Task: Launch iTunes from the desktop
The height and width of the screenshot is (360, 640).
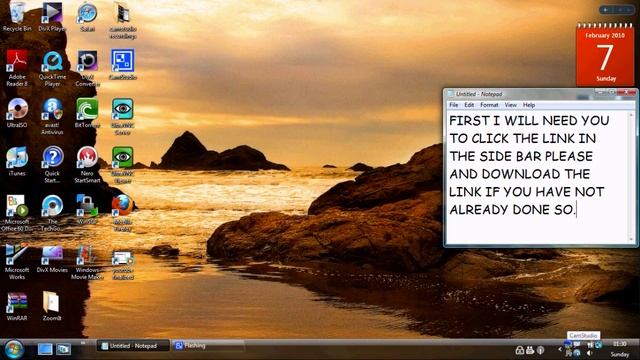Action: (x=17, y=161)
